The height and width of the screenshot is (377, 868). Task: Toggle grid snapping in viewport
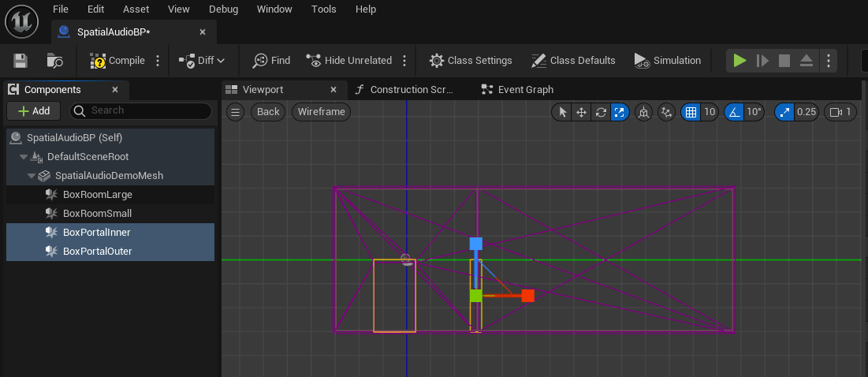(x=691, y=112)
